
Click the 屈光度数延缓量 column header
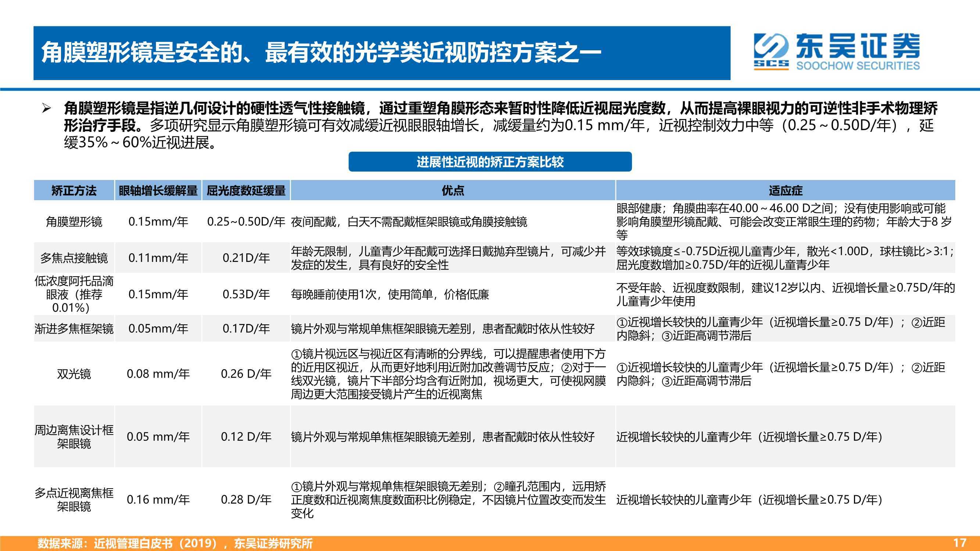click(246, 191)
